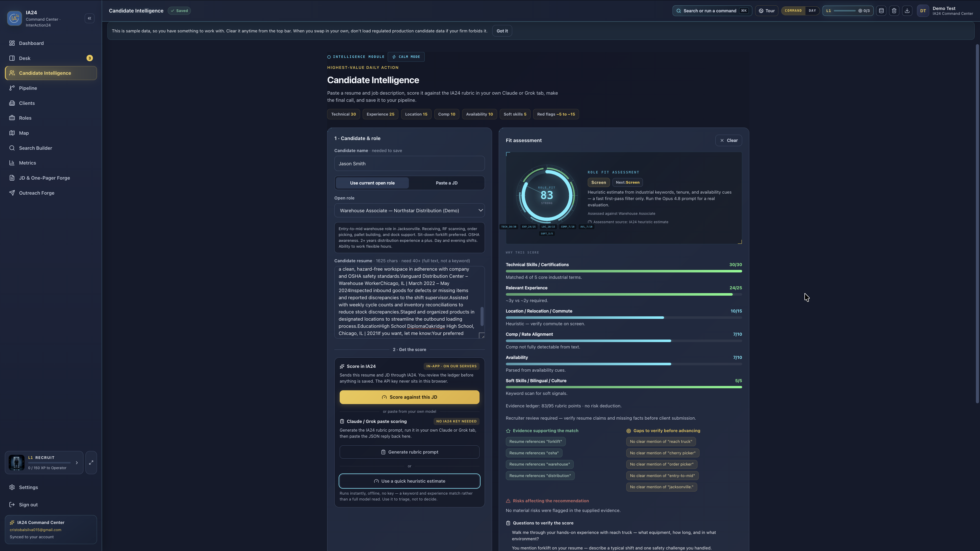Viewport: 980px width, 551px height.
Task: Switch to DAY mode
Action: click(x=812, y=11)
